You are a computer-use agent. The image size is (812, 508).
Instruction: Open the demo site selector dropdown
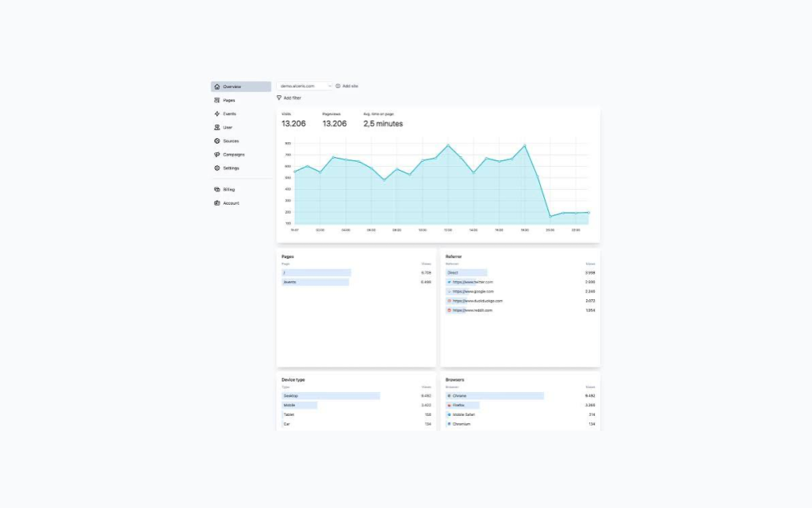click(x=304, y=86)
